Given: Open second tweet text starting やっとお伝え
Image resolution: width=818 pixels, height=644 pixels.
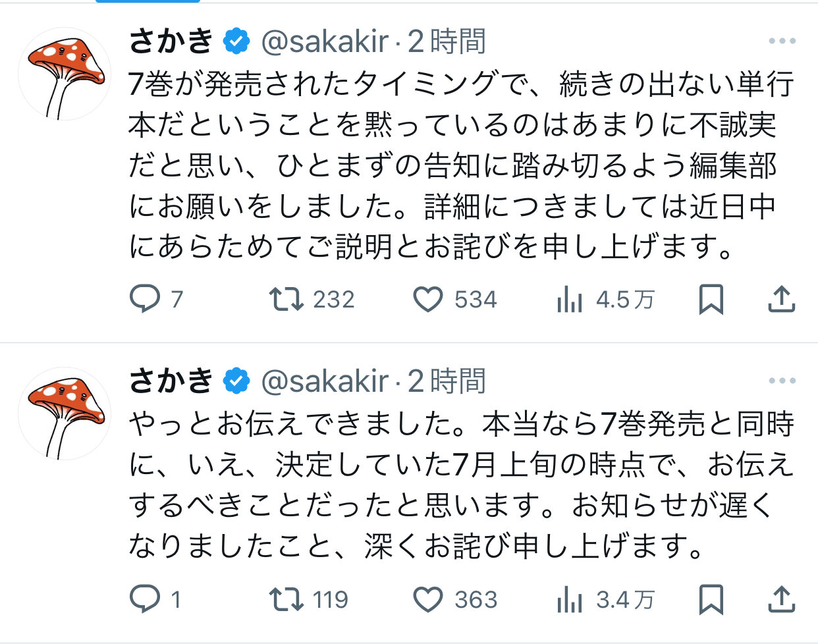Looking at the screenshot, I should pos(461,485).
